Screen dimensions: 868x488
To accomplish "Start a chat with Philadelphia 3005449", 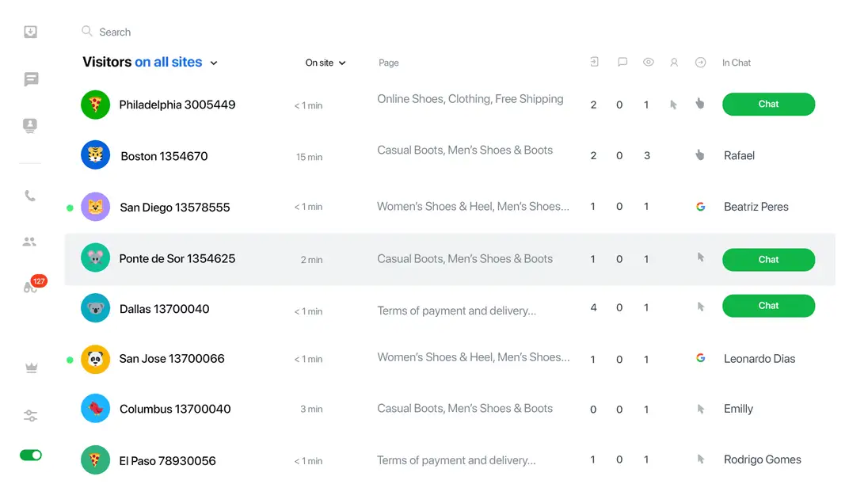I will pyautogui.click(x=767, y=104).
